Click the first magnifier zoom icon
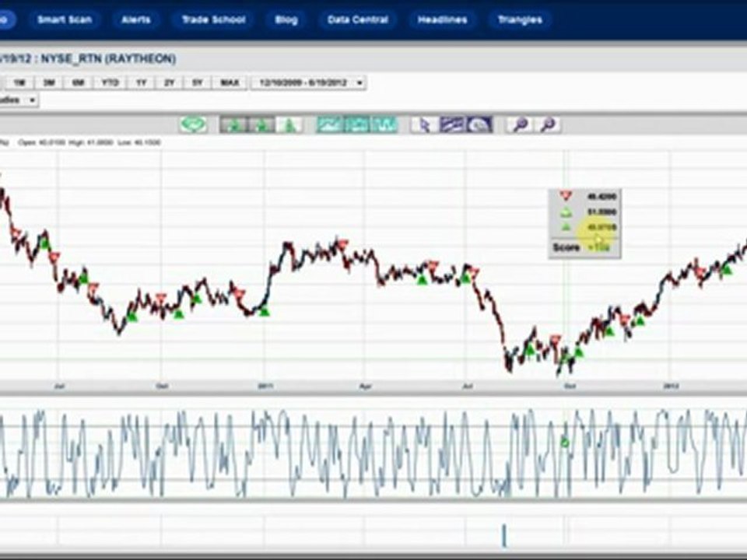The width and height of the screenshot is (747, 560). pyautogui.click(x=520, y=124)
